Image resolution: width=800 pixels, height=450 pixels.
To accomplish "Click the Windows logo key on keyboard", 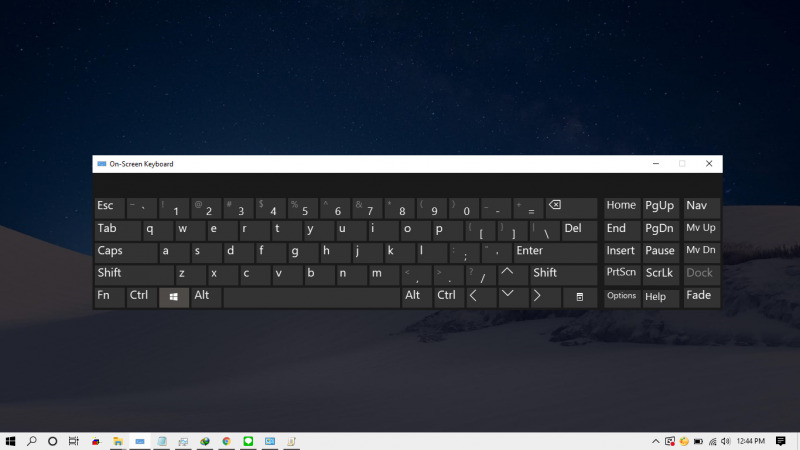I will point(173,297).
